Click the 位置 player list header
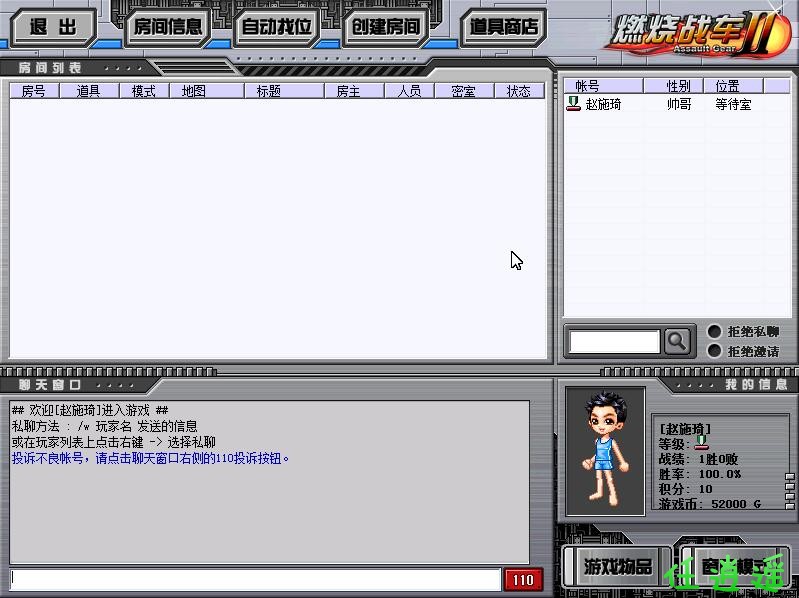Screen dimensions: 799x598 pyautogui.click(x=733, y=86)
